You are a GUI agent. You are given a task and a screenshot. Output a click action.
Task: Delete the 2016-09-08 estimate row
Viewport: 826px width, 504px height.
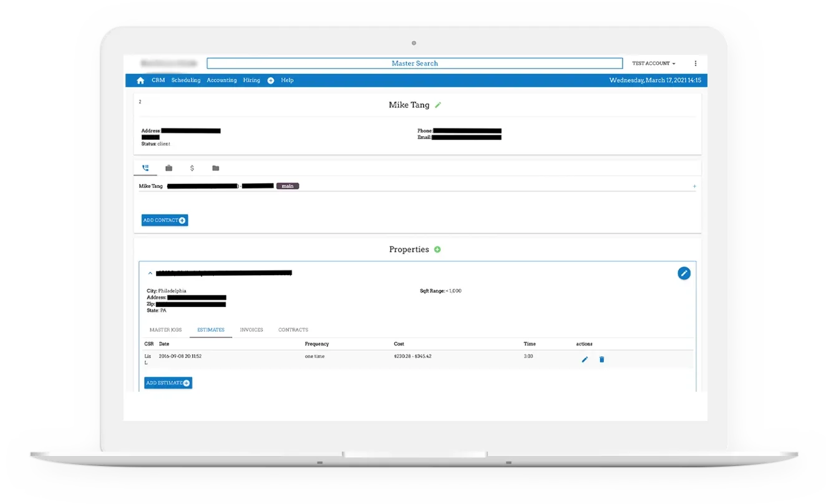602,360
